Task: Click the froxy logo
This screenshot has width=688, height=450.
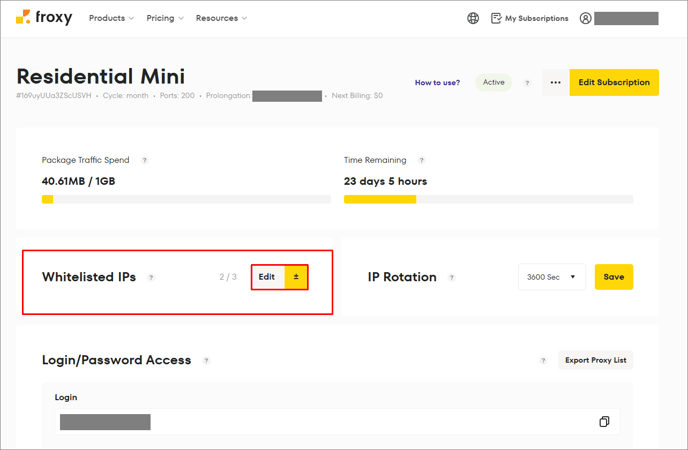Action: [44, 18]
